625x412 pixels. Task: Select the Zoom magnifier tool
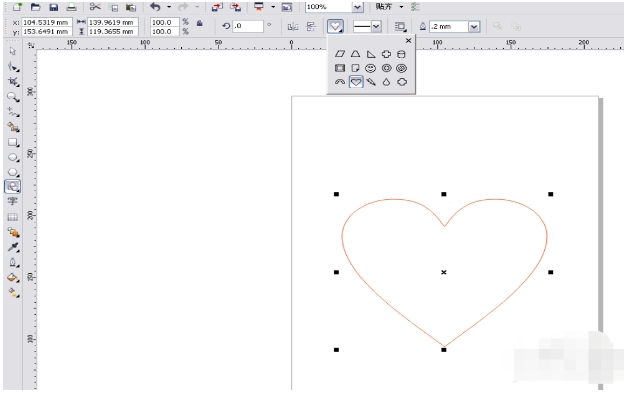coord(13,97)
